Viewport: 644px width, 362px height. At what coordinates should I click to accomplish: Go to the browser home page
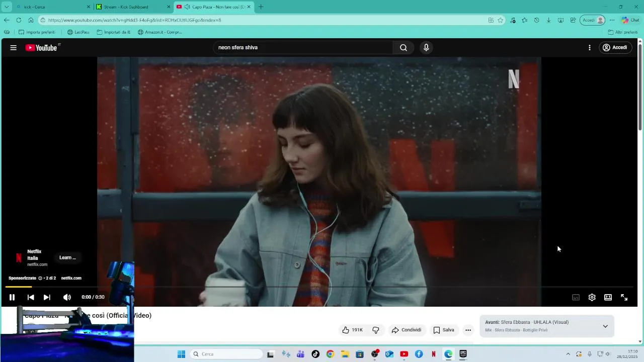pyautogui.click(x=31, y=20)
